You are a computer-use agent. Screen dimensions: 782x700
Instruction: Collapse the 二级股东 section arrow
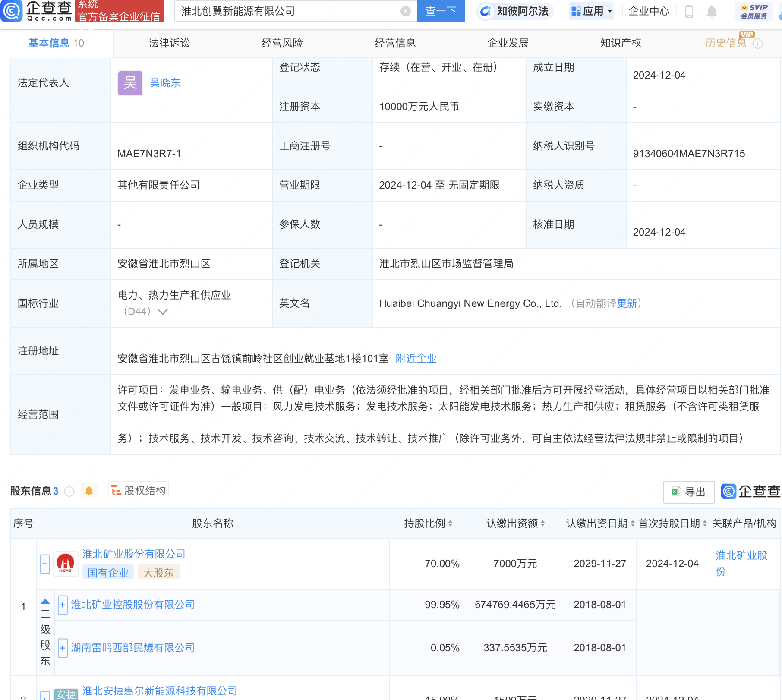tap(45, 602)
